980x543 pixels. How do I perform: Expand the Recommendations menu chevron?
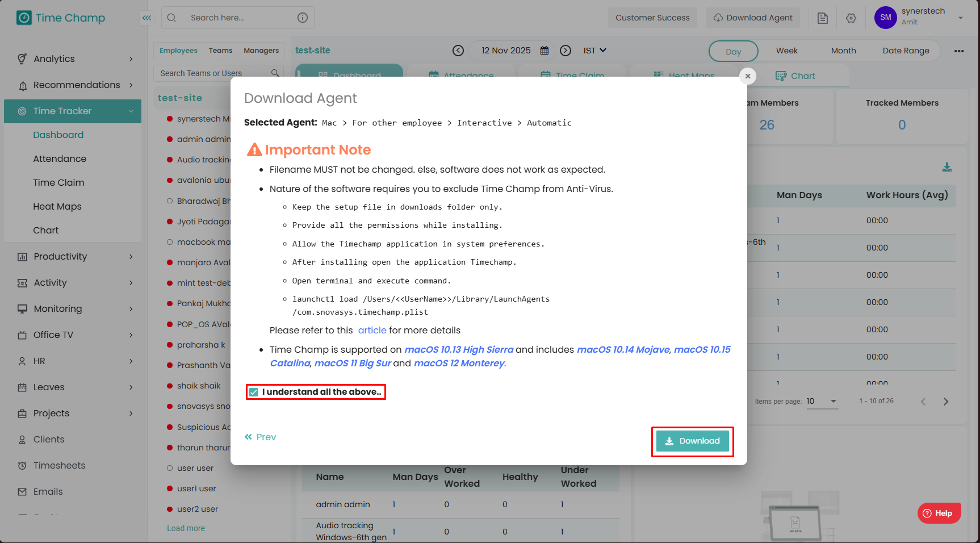pos(131,85)
